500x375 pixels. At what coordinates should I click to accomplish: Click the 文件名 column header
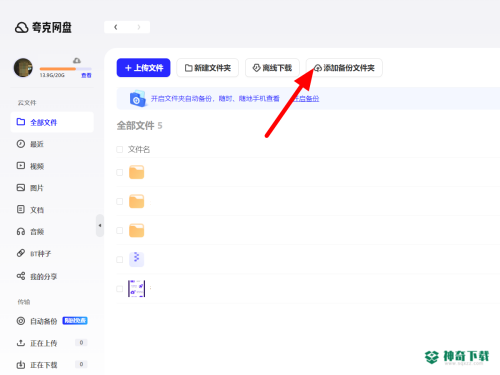coord(139,149)
